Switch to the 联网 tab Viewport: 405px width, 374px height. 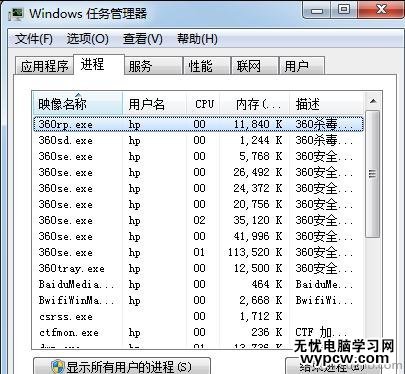tap(254, 66)
